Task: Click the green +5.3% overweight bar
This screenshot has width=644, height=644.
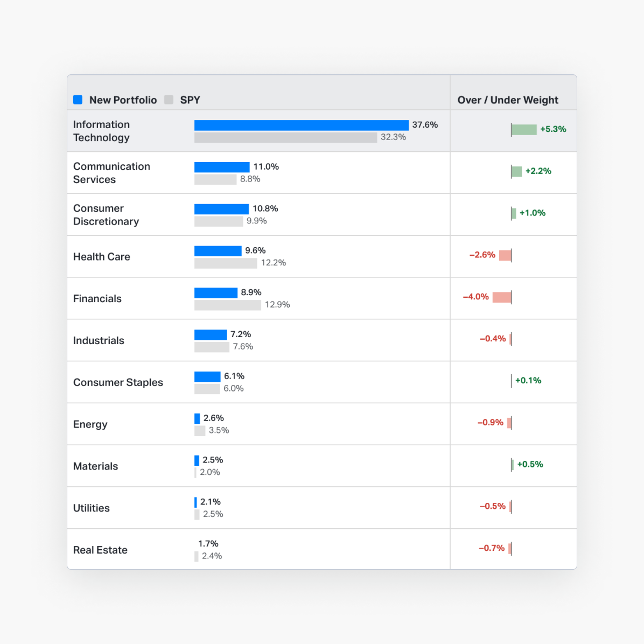Action: coord(524,129)
